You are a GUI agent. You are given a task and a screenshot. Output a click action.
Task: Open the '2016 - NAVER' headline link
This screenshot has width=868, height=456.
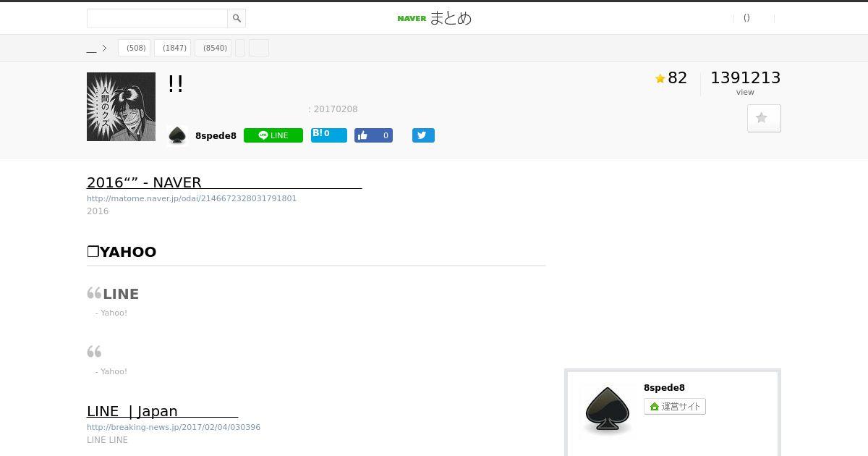pos(224,182)
